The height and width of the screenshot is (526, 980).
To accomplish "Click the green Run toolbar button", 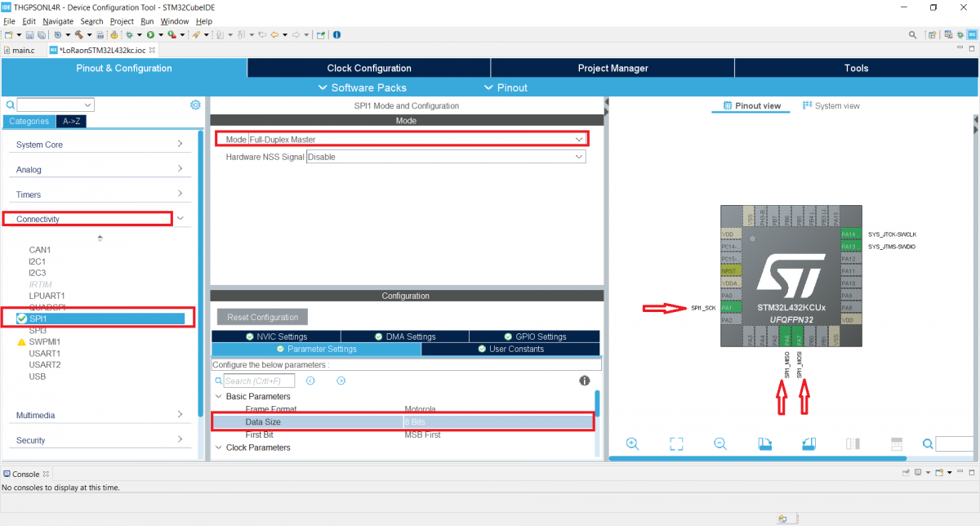I will [x=150, y=35].
